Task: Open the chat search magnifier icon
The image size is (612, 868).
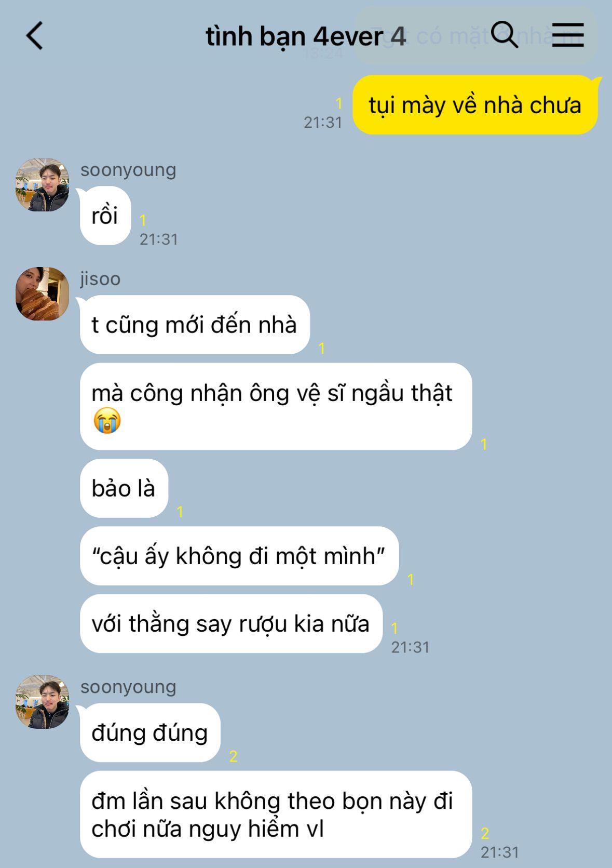Action: tap(504, 35)
